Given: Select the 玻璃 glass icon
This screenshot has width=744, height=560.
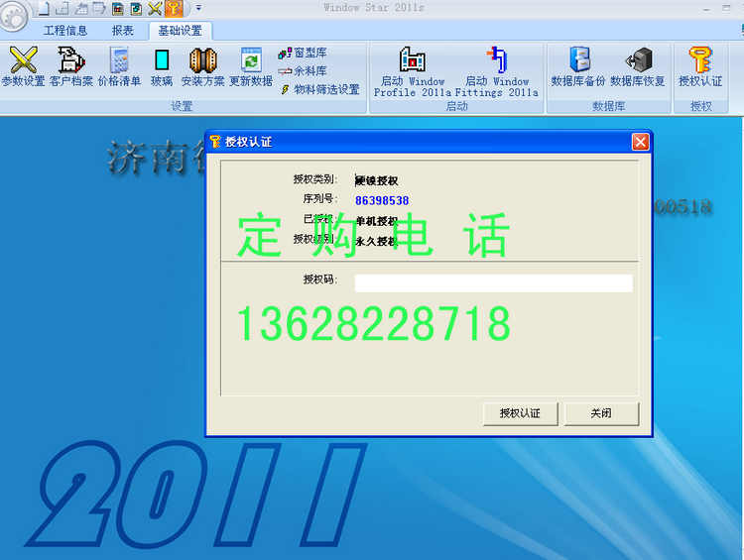Looking at the screenshot, I should (162, 66).
